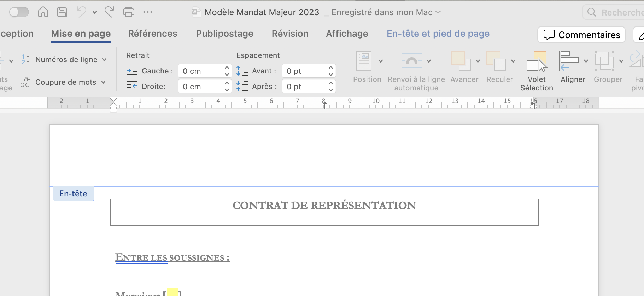The image size is (644, 296).
Task: Click the En-tête header label
Action: pos(74,194)
